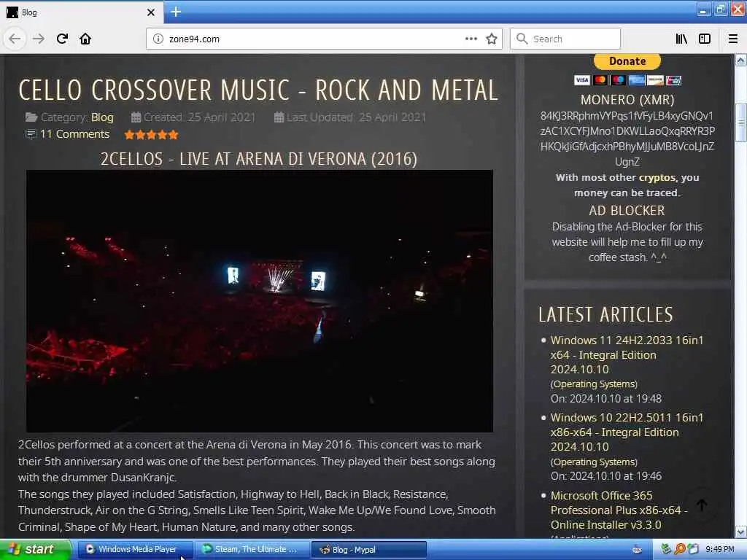
Task: Show site information icon in address bar
Action: click(x=158, y=39)
